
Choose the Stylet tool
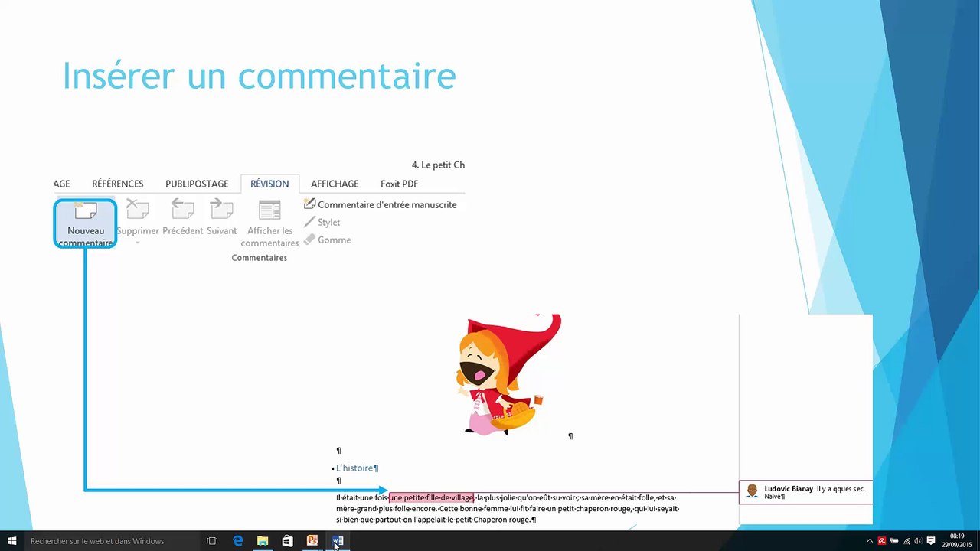pyautogui.click(x=322, y=222)
